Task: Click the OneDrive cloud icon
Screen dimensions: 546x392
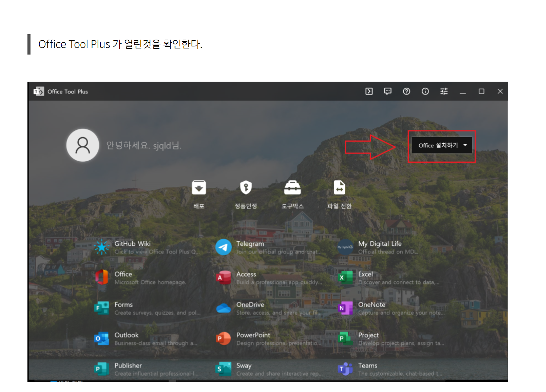Action: [x=224, y=308]
